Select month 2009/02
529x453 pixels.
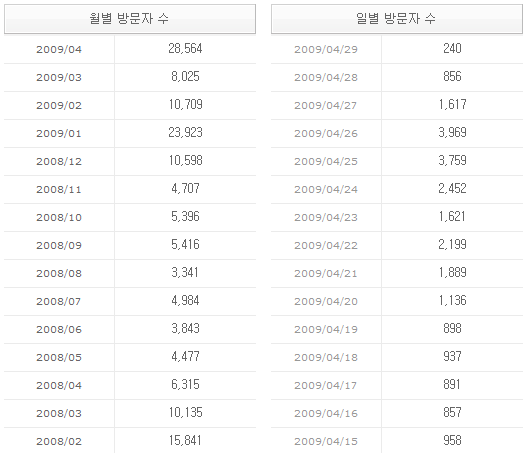(x=59, y=106)
